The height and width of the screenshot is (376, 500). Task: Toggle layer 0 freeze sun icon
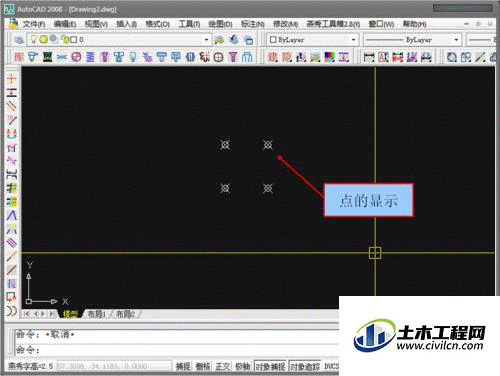tap(44, 39)
